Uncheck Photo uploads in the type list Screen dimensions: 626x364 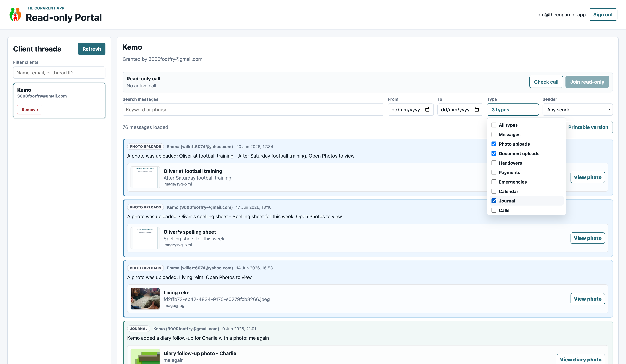(494, 144)
